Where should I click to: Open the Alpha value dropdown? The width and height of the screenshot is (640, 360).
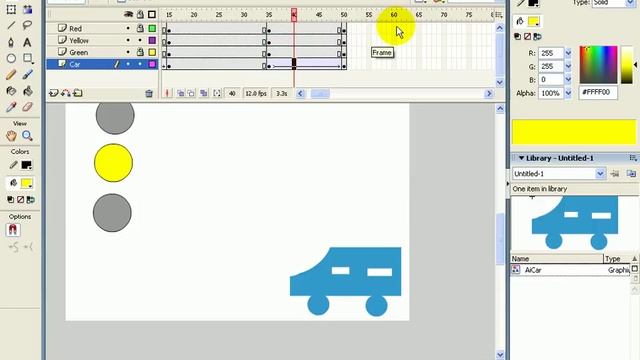point(568,93)
